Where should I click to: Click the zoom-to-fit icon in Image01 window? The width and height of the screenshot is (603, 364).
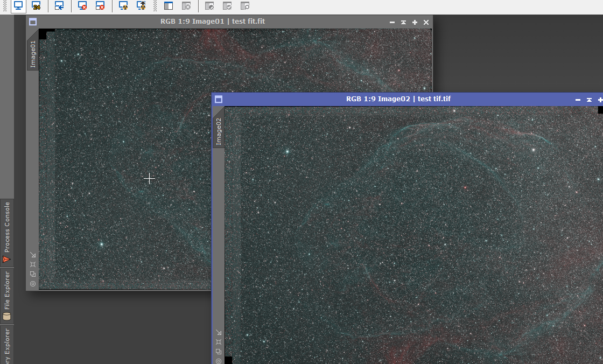[x=33, y=264]
